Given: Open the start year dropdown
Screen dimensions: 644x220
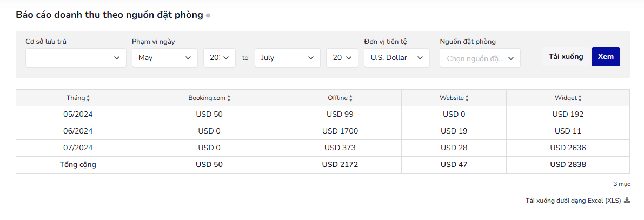Looking at the screenshot, I should [x=220, y=58].
